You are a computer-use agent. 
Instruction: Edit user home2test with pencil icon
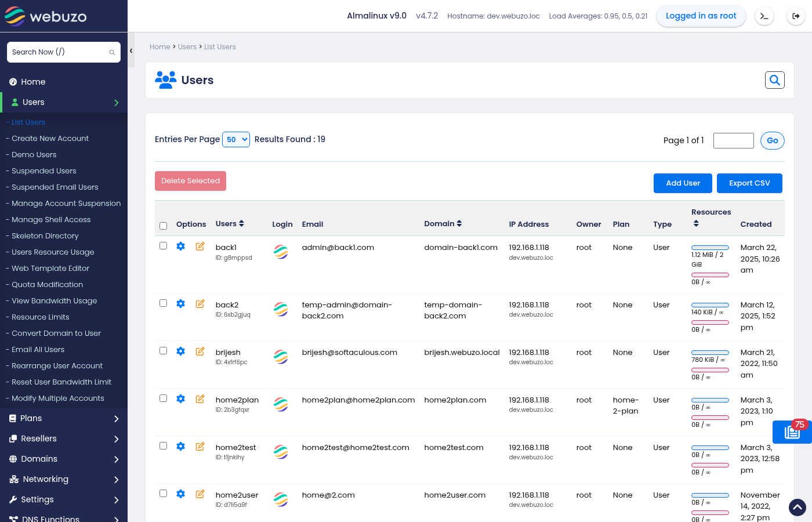(x=200, y=446)
